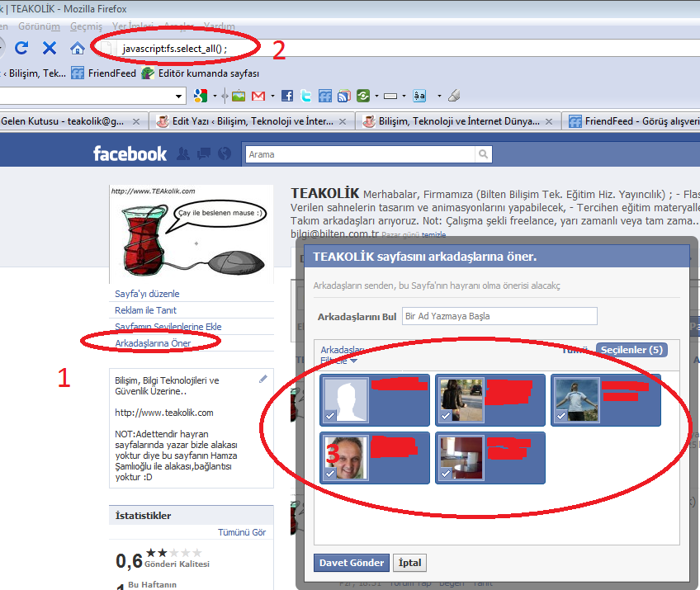Focus the Arkadaşlarını Bul name field
Screen dimensions: 700x590
pyautogui.click(x=499, y=316)
